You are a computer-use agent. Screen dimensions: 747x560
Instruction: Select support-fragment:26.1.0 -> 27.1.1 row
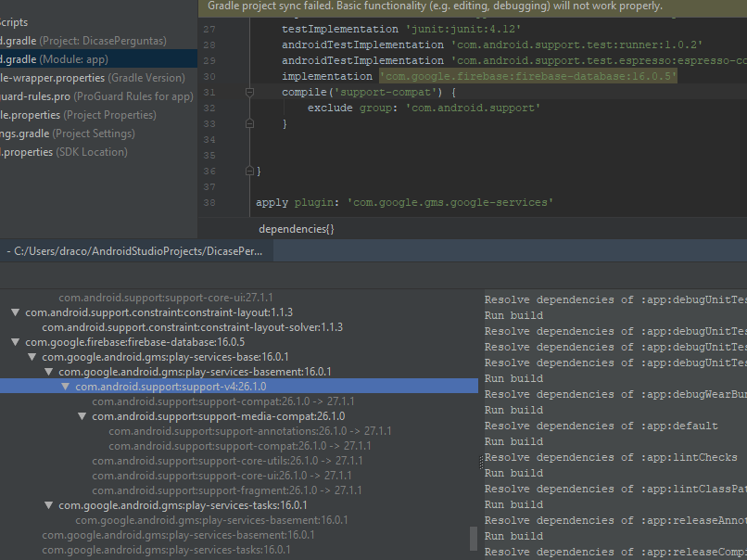point(227,490)
